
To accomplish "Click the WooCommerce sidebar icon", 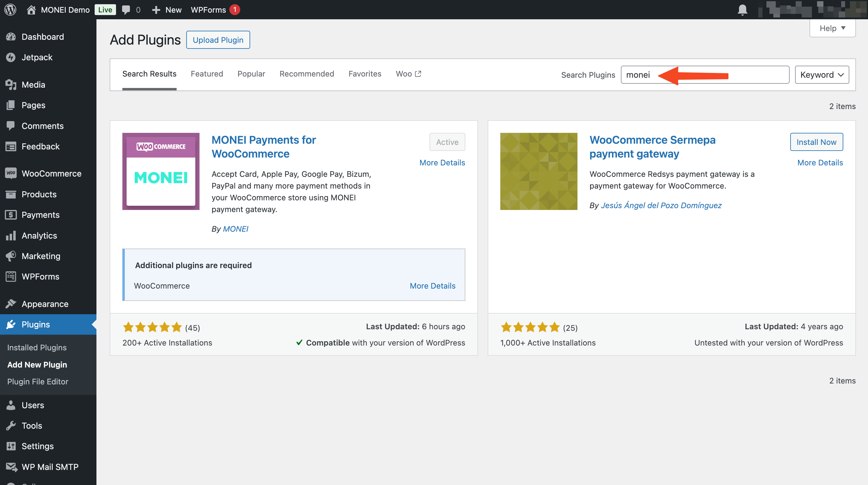I will [x=11, y=174].
